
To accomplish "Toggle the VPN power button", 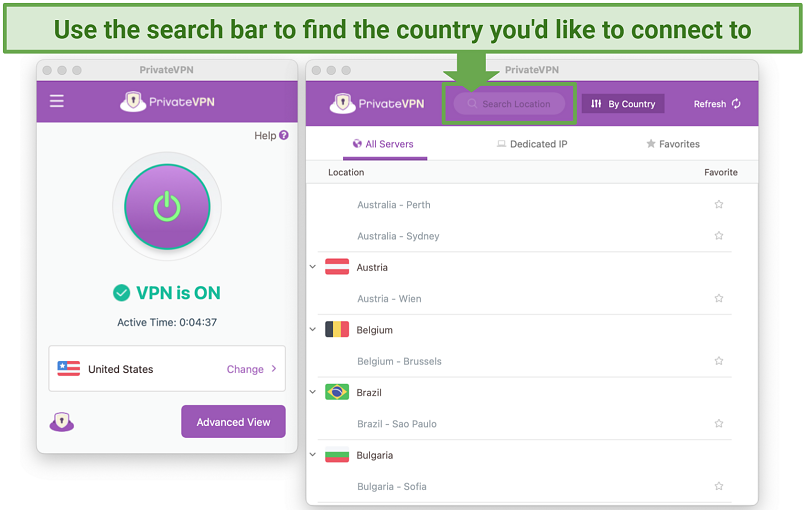I will click(167, 207).
